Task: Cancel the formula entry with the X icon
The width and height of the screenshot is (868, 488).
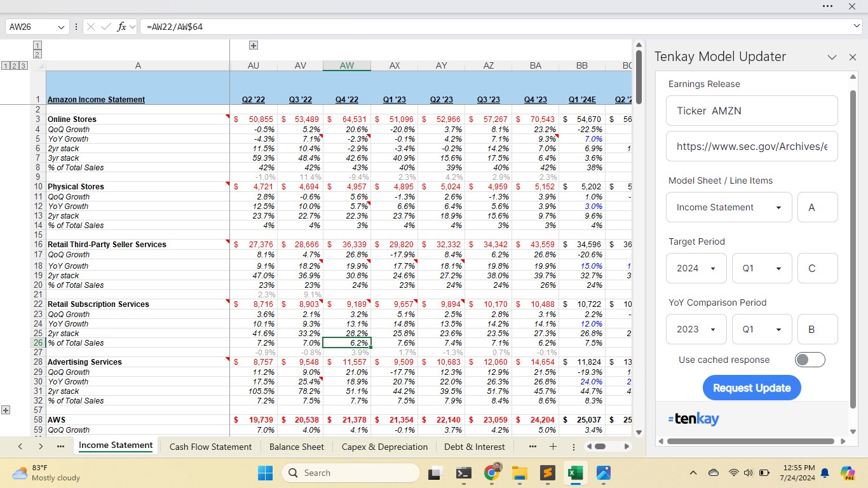Action: coord(91,27)
